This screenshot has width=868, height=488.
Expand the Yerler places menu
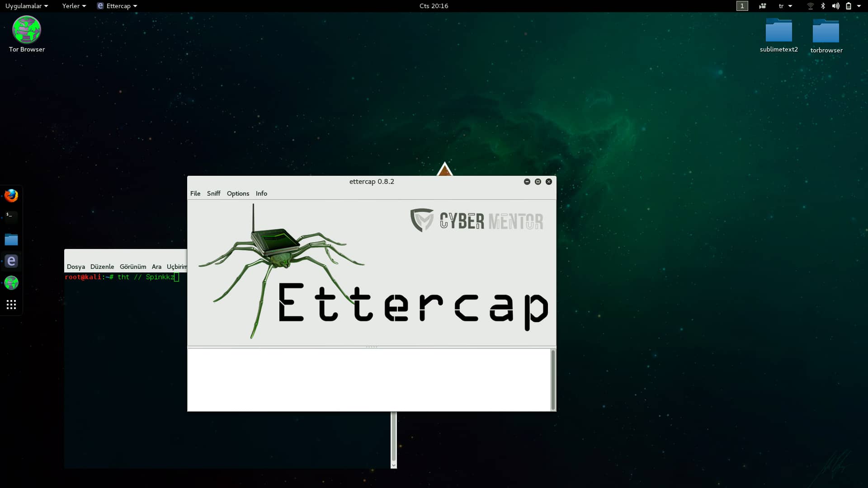[x=74, y=6]
